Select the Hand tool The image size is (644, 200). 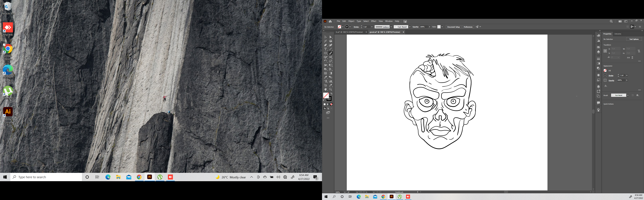(x=326, y=89)
